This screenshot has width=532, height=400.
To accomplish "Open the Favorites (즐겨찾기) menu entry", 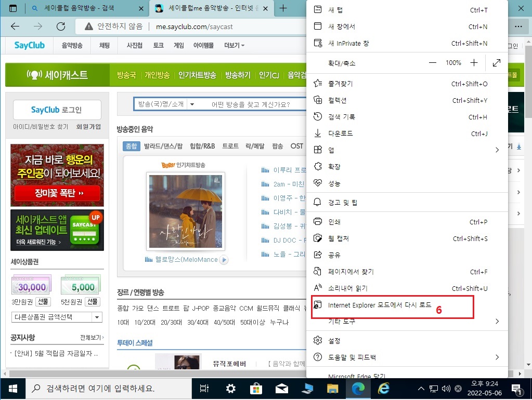I will [407, 84].
